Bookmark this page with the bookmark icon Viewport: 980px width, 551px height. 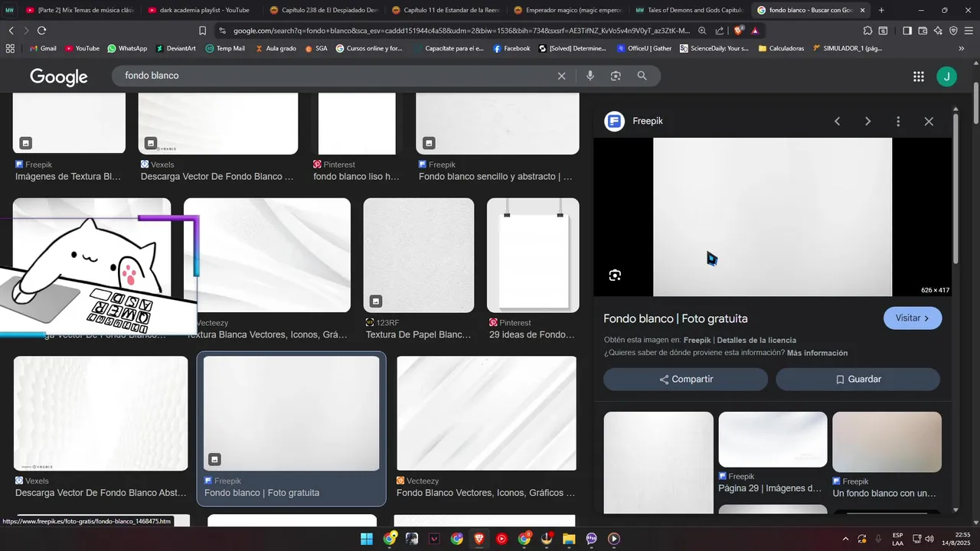[x=202, y=31]
